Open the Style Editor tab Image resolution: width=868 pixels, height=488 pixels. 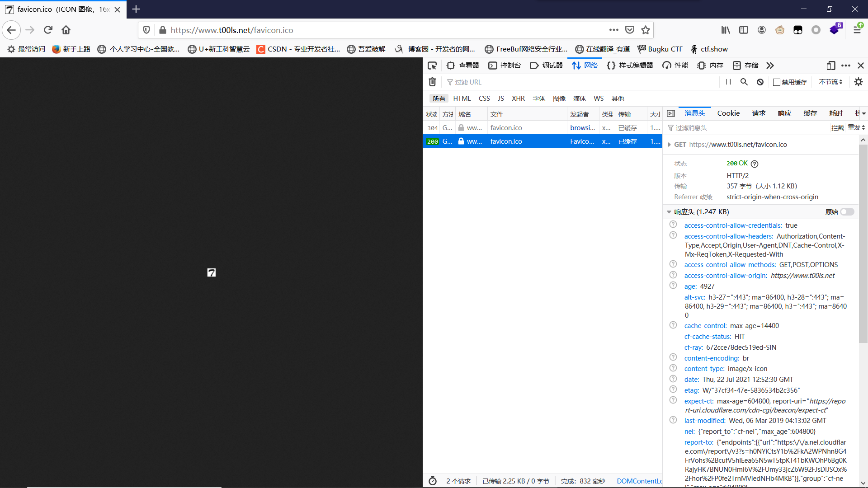click(630, 66)
